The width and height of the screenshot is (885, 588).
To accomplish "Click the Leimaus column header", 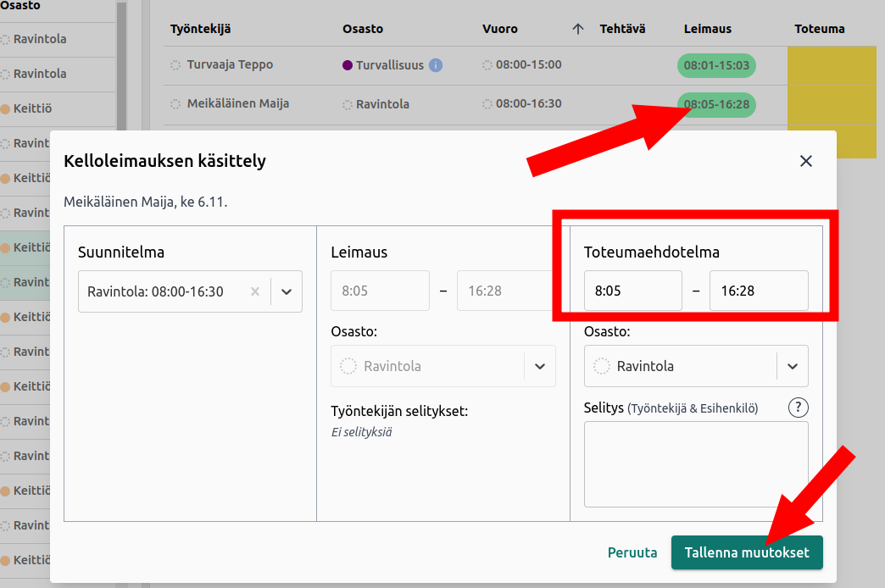I will point(707,29).
